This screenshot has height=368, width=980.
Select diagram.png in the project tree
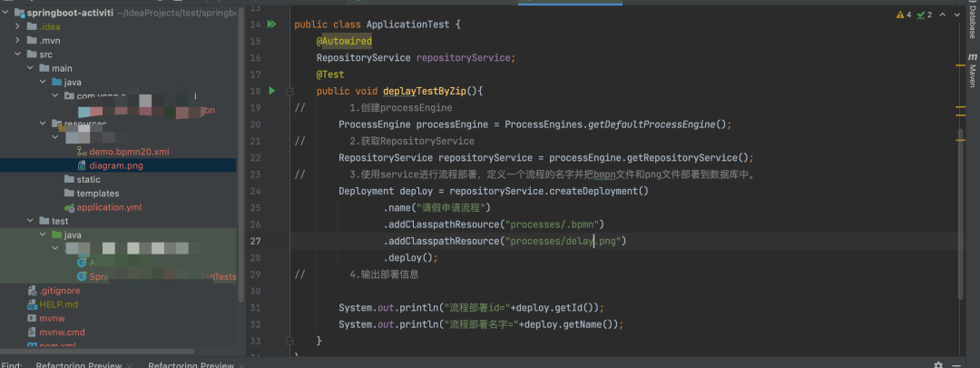coord(115,166)
